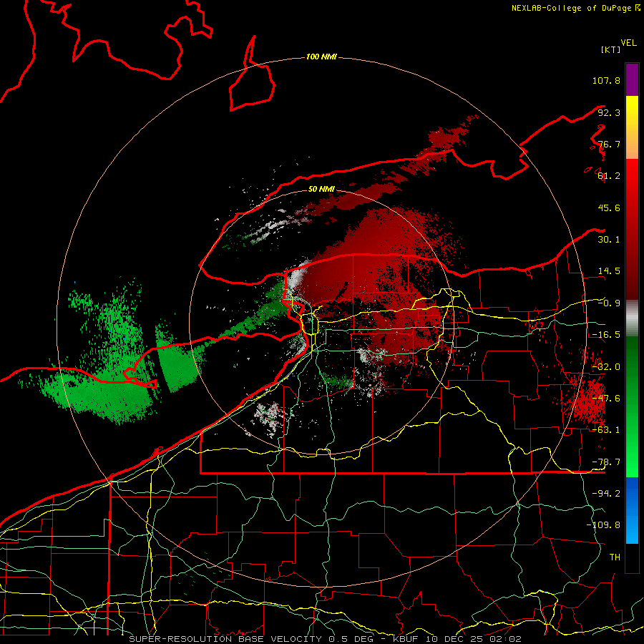644x644 pixels.
Task: Click the TH legend label
Action: pyautogui.click(x=615, y=557)
